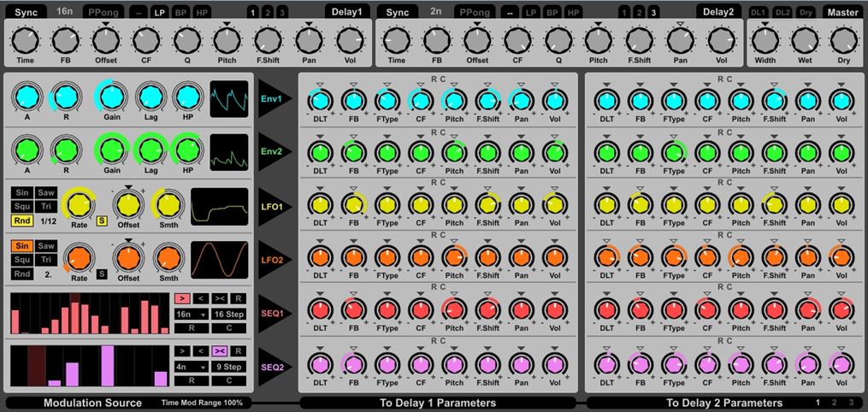The image size is (868, 412).
Task: Select the Squ waveform for LFO1
Action: coord(22,207)
